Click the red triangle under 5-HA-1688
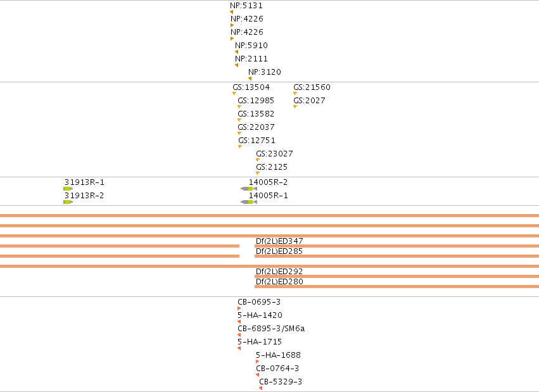 258,362
